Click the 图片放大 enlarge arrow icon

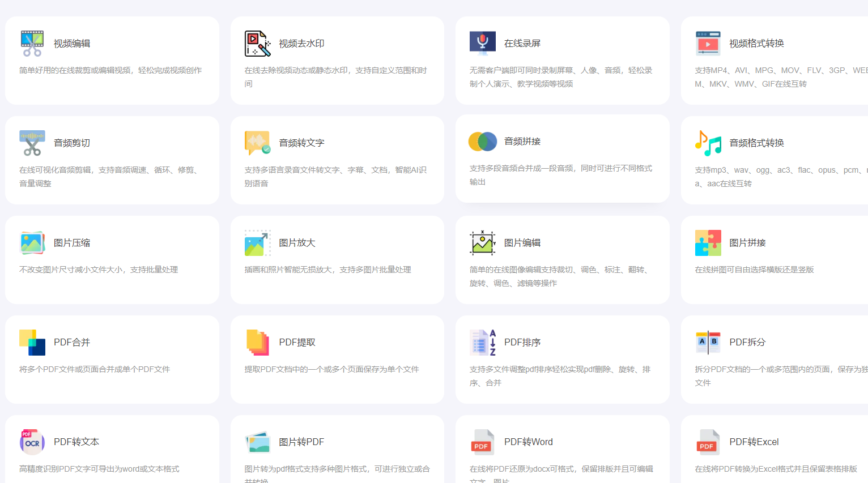click(258, 243)
